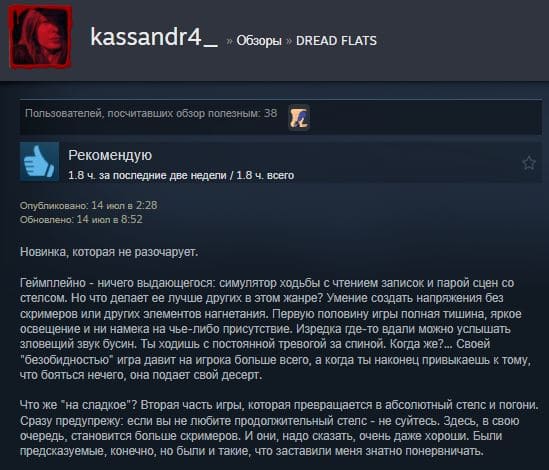
Task: Click the first paragraph Новинка, которая не разочарует
Action: point(109,252)
